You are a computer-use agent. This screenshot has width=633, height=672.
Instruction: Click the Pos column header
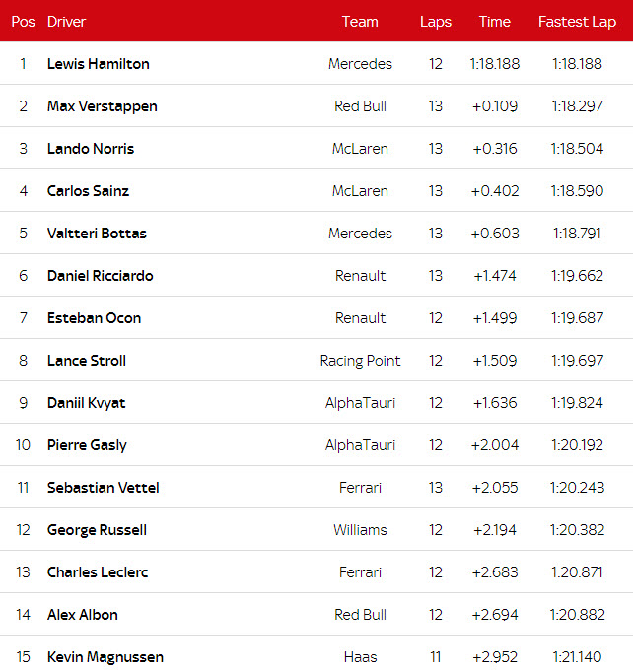pos(23,22)
